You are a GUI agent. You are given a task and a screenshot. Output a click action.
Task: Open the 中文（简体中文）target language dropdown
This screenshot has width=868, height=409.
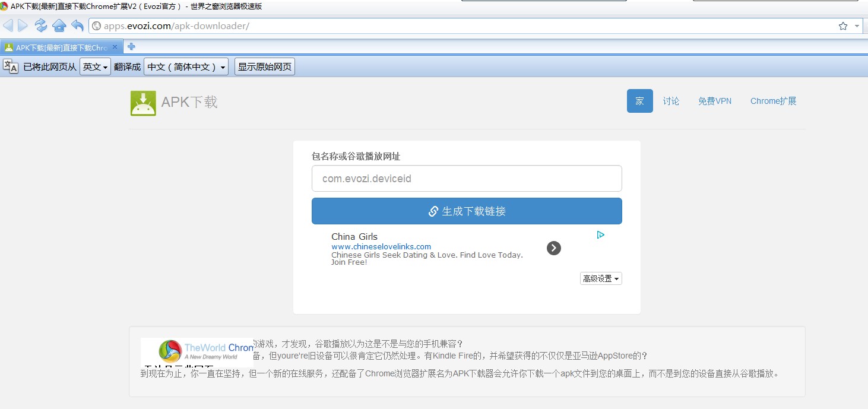[186, 67]
